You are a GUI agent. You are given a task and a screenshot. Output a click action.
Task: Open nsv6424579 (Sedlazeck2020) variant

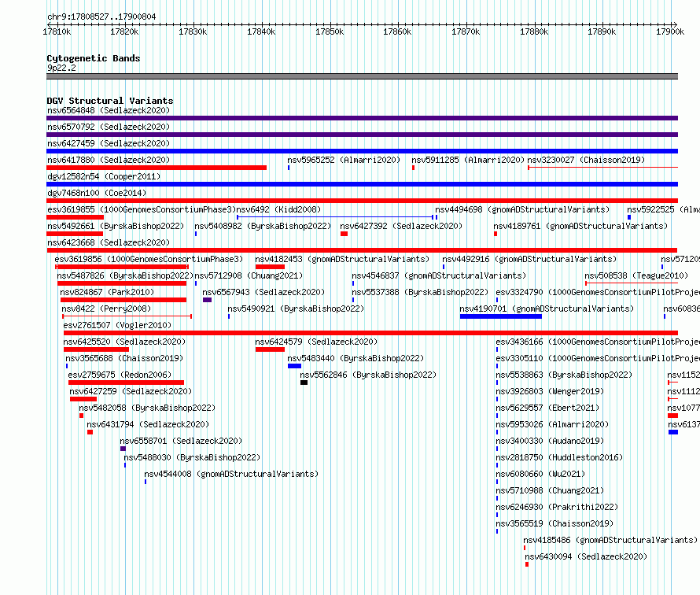pyautogui.click(x=316, y=342)
